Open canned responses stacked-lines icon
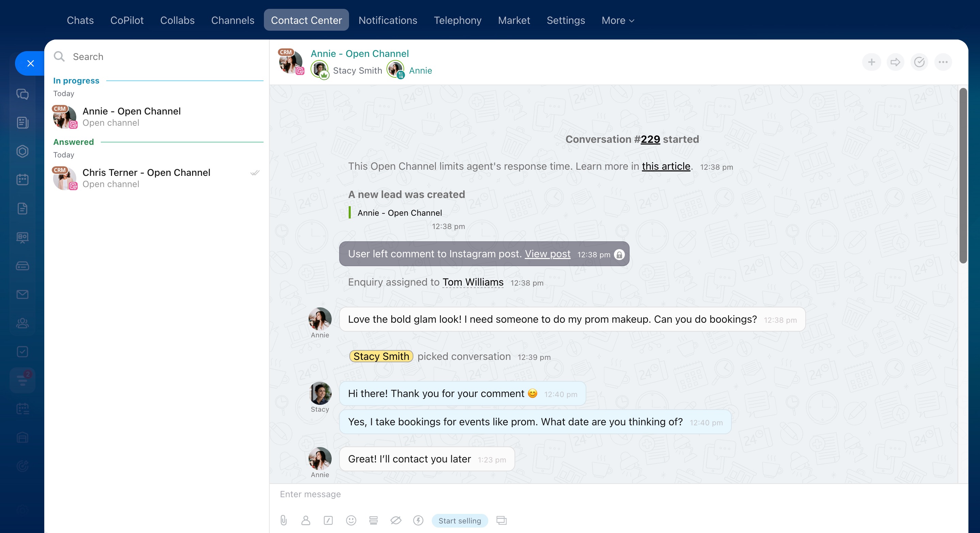The height and width of the screenshot is (533, 980). 373,520
